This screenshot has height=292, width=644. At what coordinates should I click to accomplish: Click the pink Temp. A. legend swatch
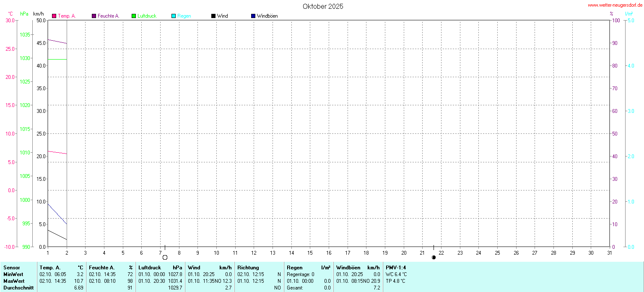click(x=54, y=16)
